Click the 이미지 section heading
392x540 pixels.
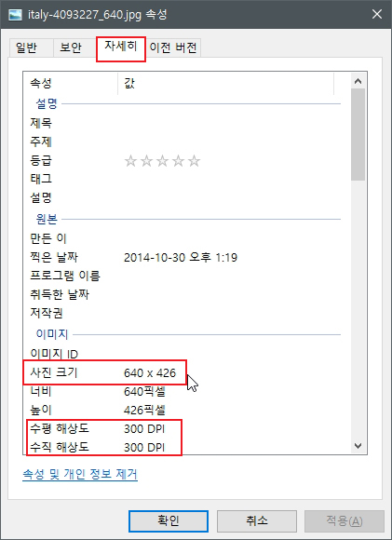point(52,334)
